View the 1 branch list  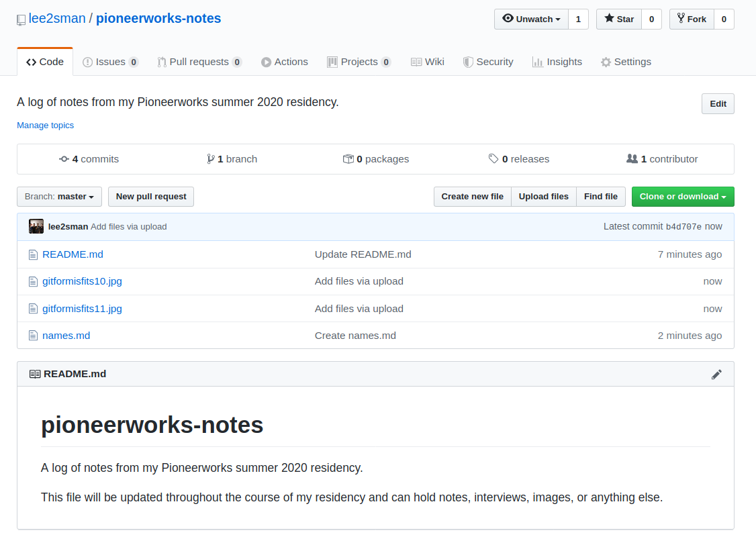(232, 159)
